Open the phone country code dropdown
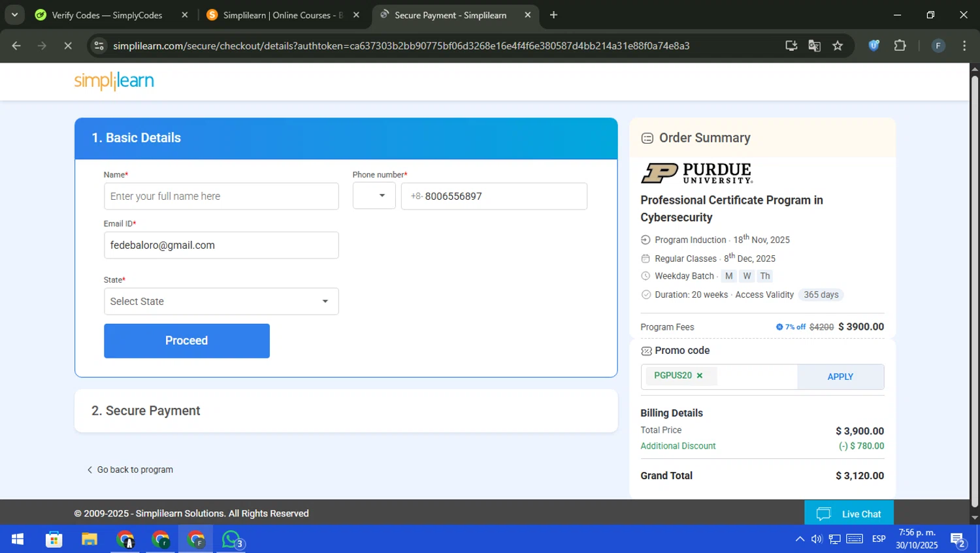 click(374, 196)
